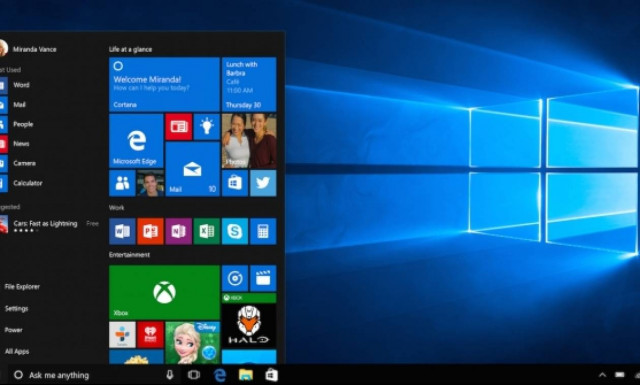Launch Calculator tile in the Work group
Image resolution: width=640 pixels, height=385 pixels.
(263, 231)
